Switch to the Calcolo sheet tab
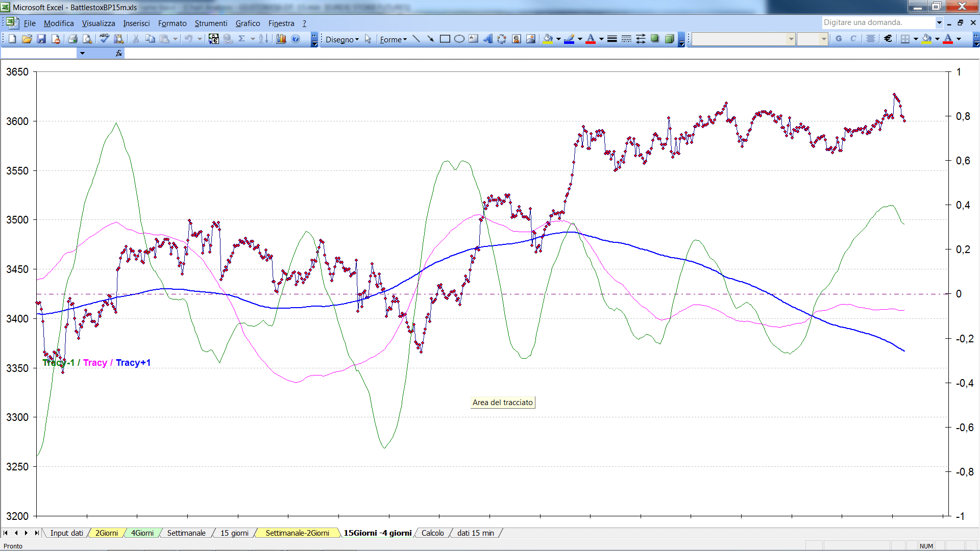 point(432,533)
